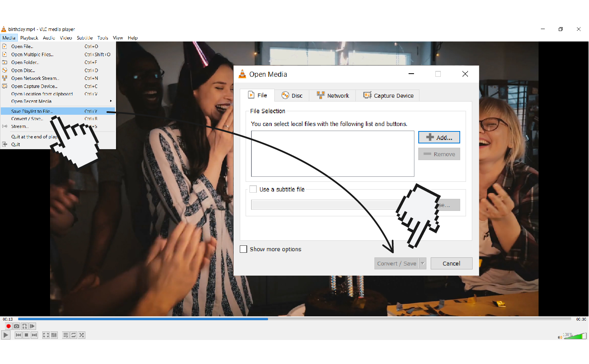Open the Playback menu
Viewport: 589px width, 364px height.
pos(29,38)
